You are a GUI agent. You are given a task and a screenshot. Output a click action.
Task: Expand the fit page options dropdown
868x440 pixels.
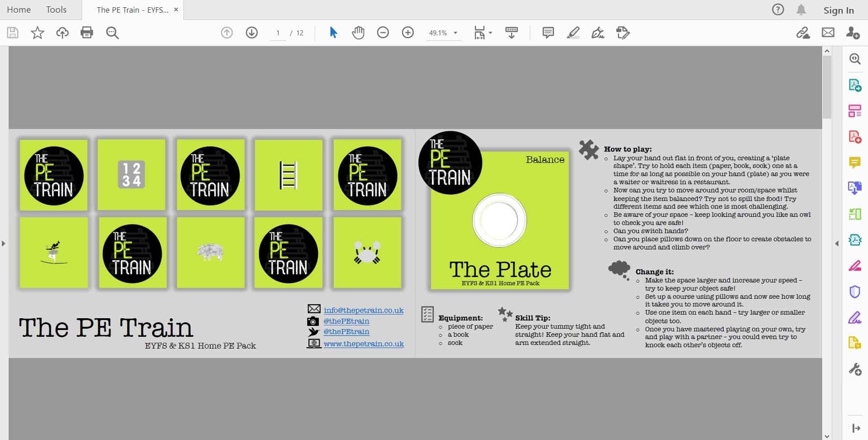(491, 33)
